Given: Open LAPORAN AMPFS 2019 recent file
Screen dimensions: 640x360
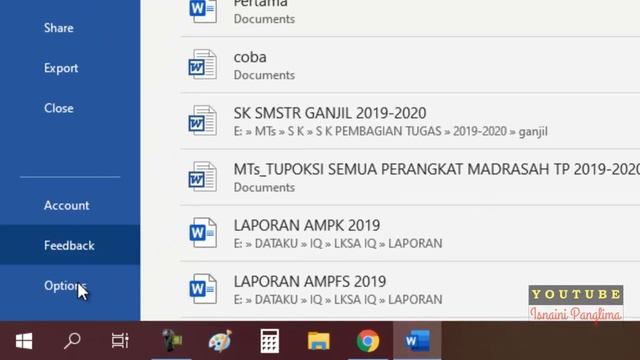Looking at the screenshot, I should pos(310,281).
